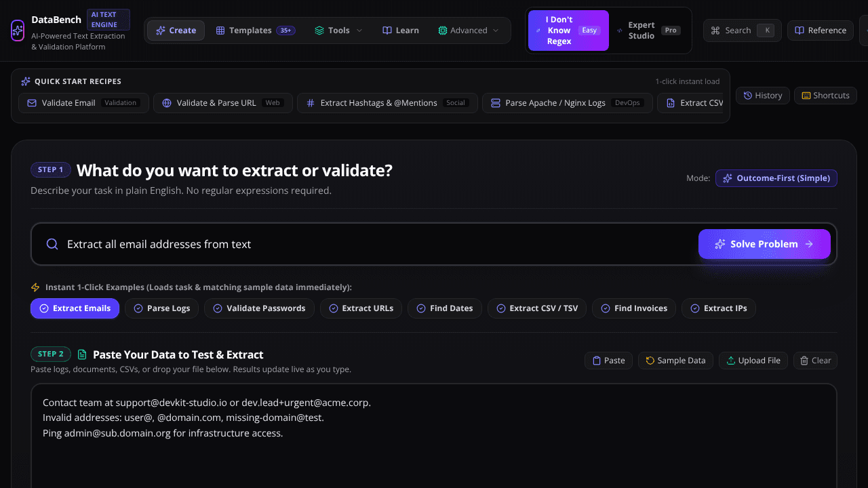Click the 1-click instant load label
868x488 pixels.
point(688,81)
